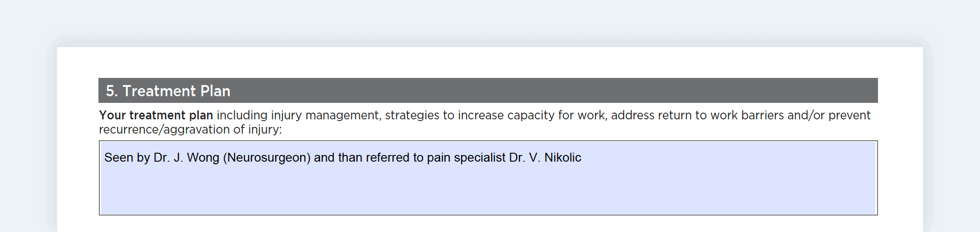Image resolution: width=980 pixels, height=232 pixels.
Task: Click the bold 'Your treatment plan' label
Action: tap(156, 115)
